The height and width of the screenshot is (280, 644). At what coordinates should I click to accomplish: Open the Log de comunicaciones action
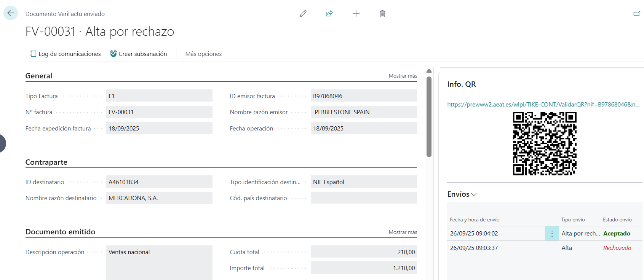pyautogui.click(x=66, y=54)
